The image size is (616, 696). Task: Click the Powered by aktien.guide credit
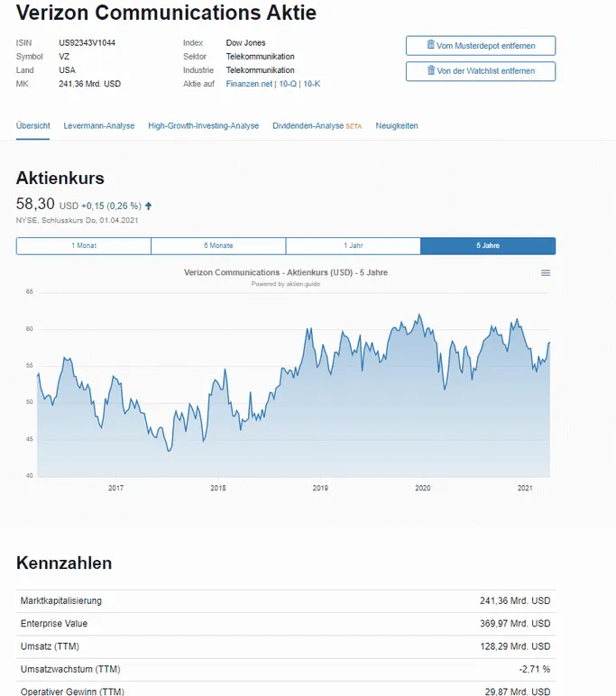click(x=286, y=284)
